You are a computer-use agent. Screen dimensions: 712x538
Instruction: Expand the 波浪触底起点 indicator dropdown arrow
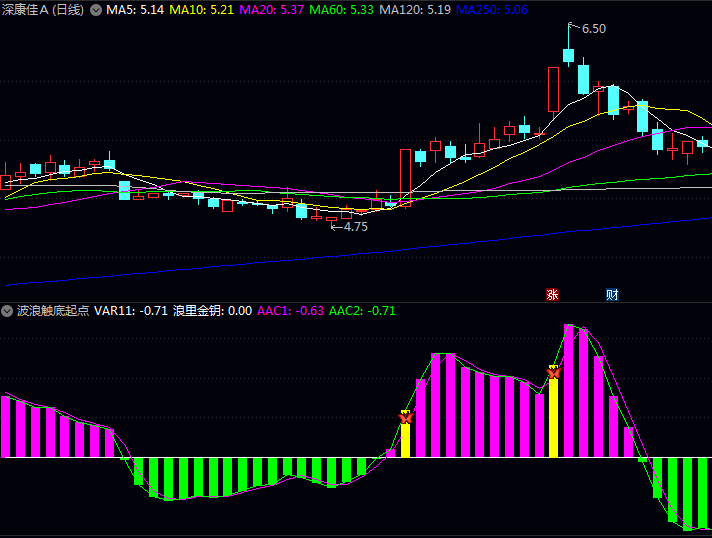coord(7,311)
